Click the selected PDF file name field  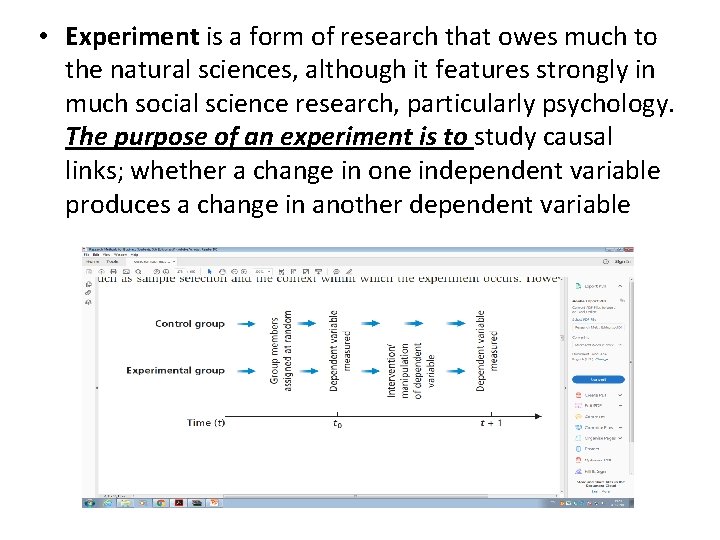point(598,327)
